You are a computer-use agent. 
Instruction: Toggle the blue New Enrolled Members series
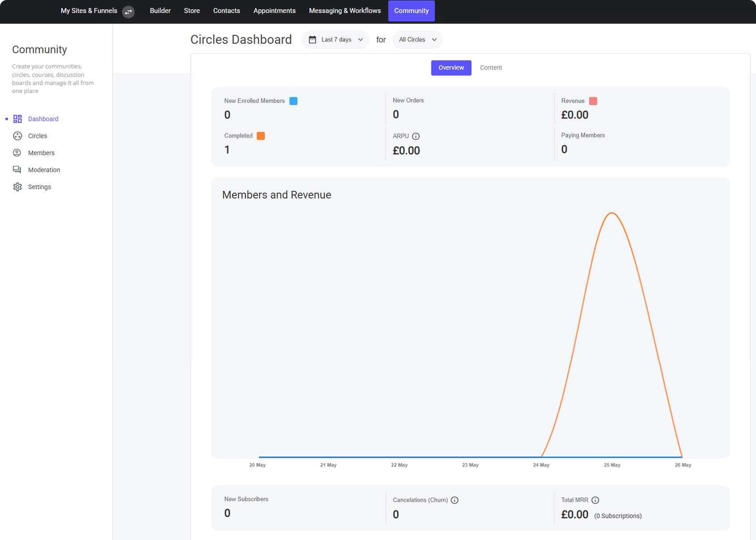293,101
